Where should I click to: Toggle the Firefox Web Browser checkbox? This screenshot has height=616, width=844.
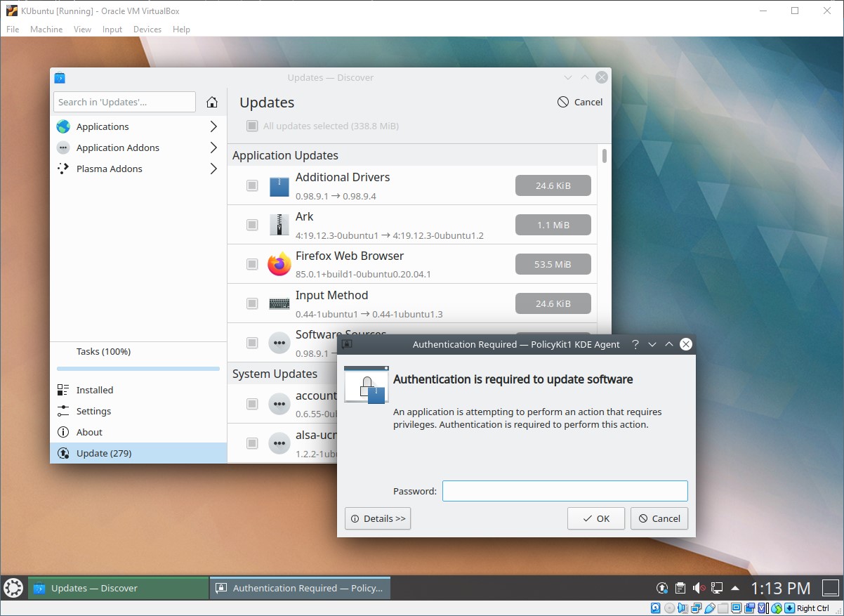click(x=251, y=264)
